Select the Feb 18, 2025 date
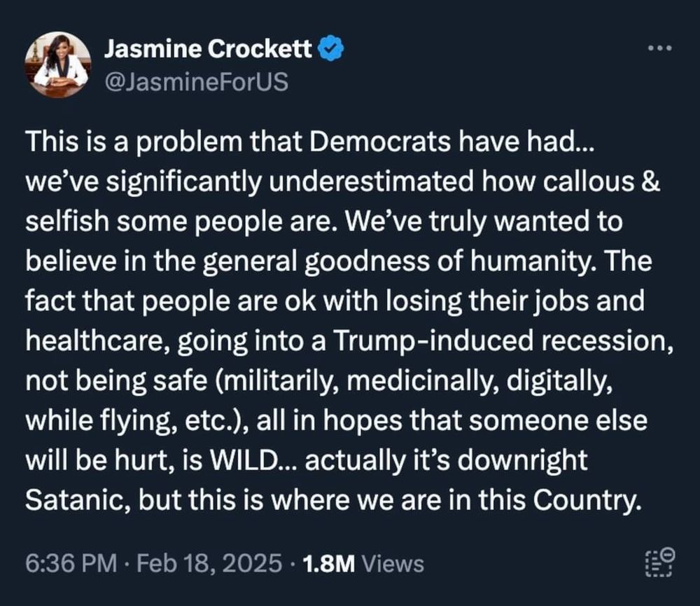The height and width of the screenshot is (606, 700). (209, 563)
